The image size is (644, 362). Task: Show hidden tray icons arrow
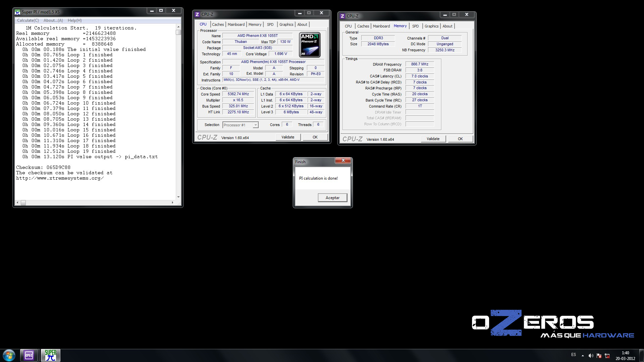coord(583,356)
